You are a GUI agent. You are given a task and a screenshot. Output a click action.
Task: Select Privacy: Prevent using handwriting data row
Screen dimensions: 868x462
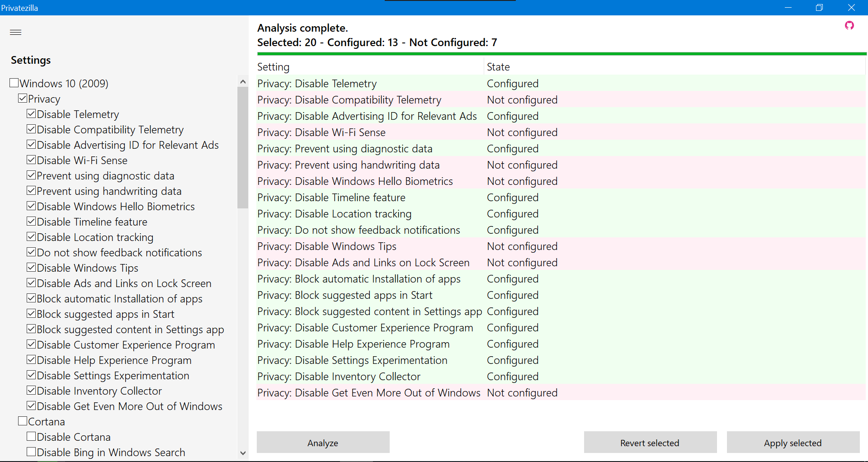[561, 165]
